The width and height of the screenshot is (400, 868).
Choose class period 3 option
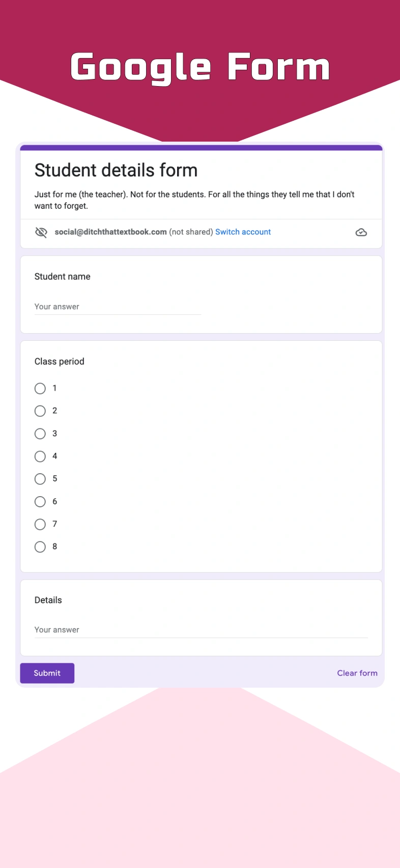(x=40, y=434)
